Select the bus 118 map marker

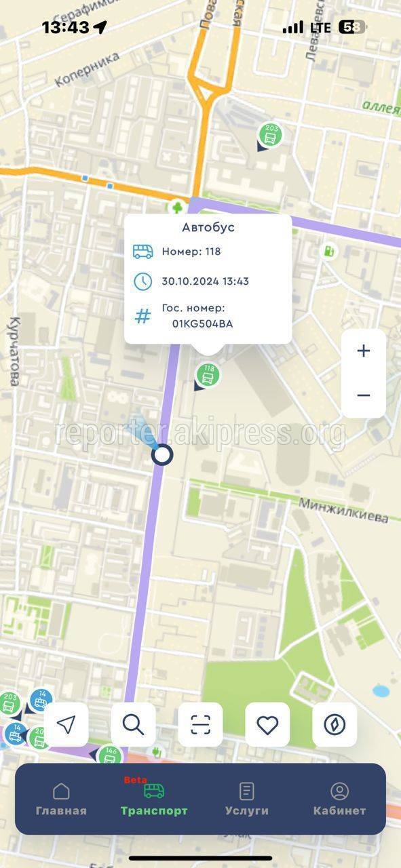tap(208, 374)
